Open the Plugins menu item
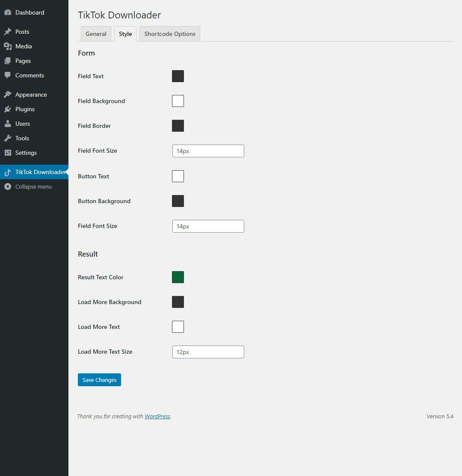The height and width of the screenshot is (476, 462). tap(34, 109)
